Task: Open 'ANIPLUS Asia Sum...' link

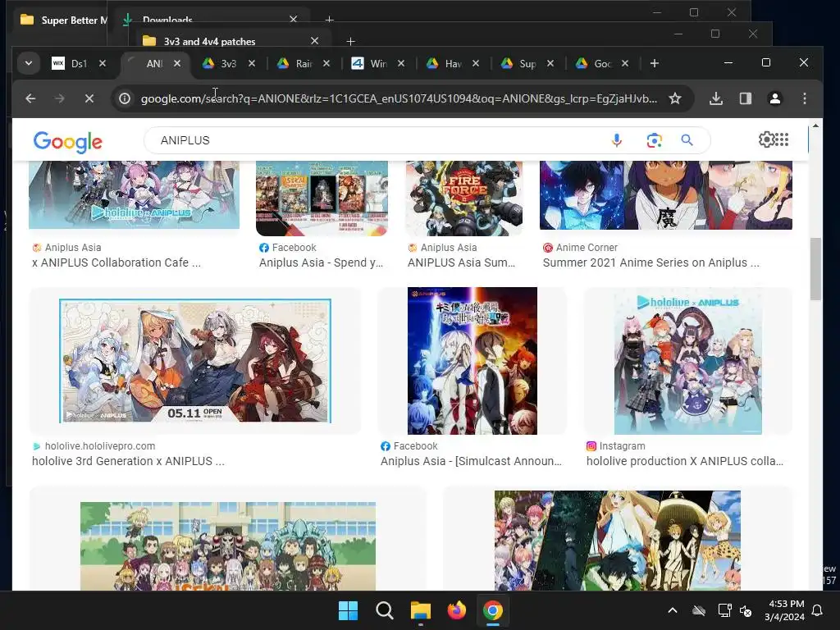Action: 461,262
